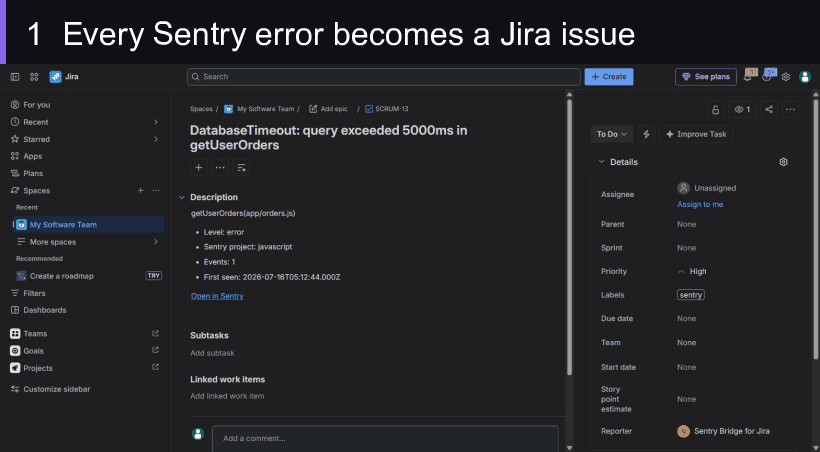The width and height of the screenshot is (820, 452).
Task: Click the Search field
Action: click(x=384, y=77)
